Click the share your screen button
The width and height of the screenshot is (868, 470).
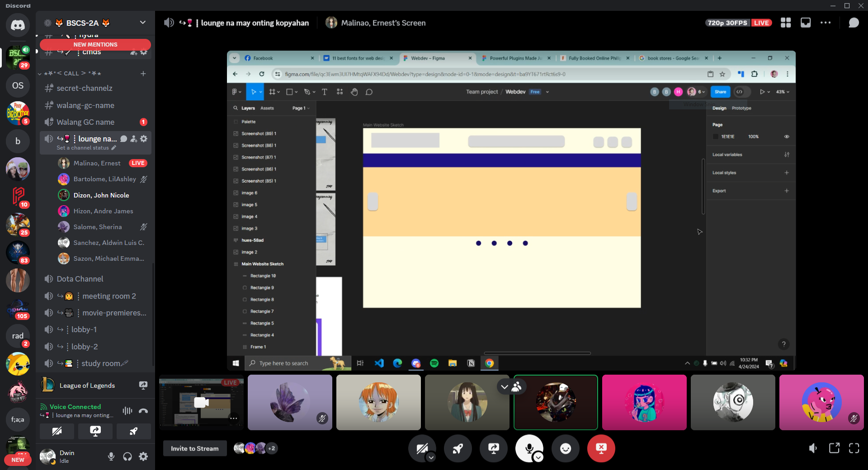pyautogui.click(x=493, y=448)
